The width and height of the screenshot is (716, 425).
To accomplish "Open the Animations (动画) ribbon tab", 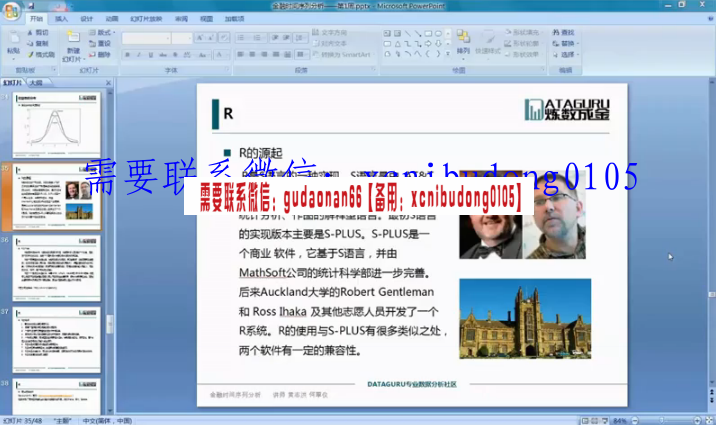I will coord(112,19).
